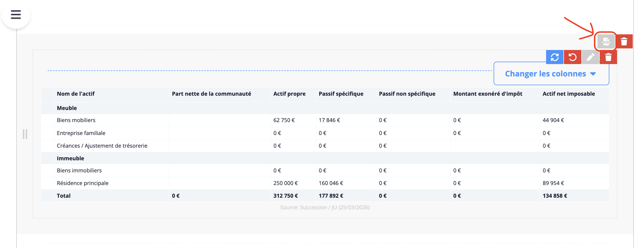Image resolution: width=644 pixels, height=248 pixels.
Task: Click the Total row 134 858 € cell
Action: pyautogui.click(x=555, y=196)
